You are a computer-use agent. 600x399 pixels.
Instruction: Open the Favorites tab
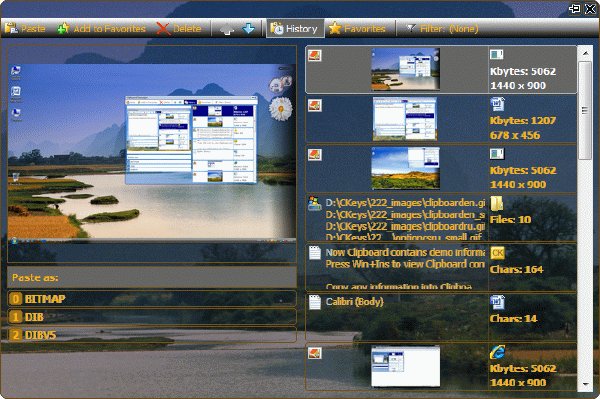pyautogui.click(x=357, y=29)
